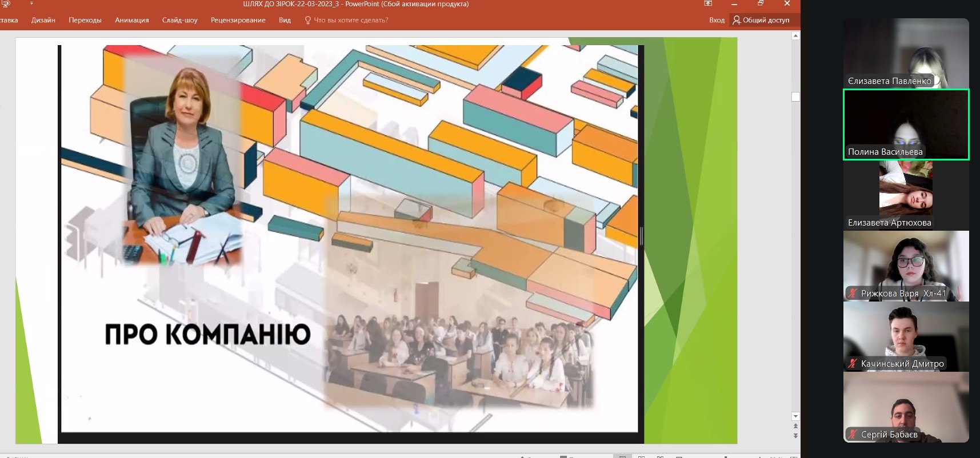Viewport: 980px width, 458px height.
Task: Open the Дизайн ribbon tab
Action: (x=43, y=20)
